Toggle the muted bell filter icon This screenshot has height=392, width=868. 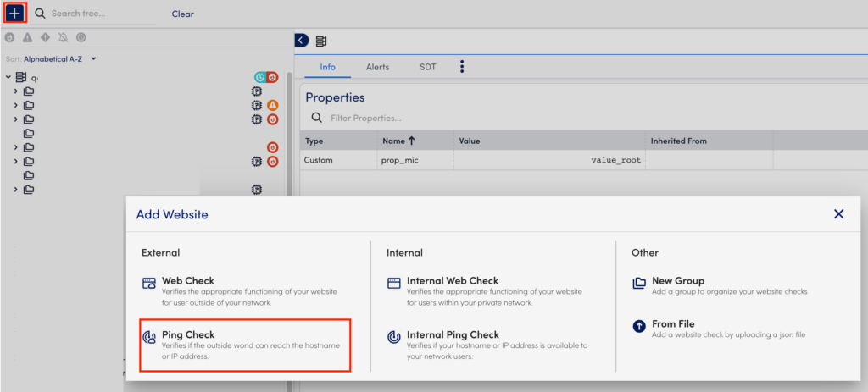[63, 38]
